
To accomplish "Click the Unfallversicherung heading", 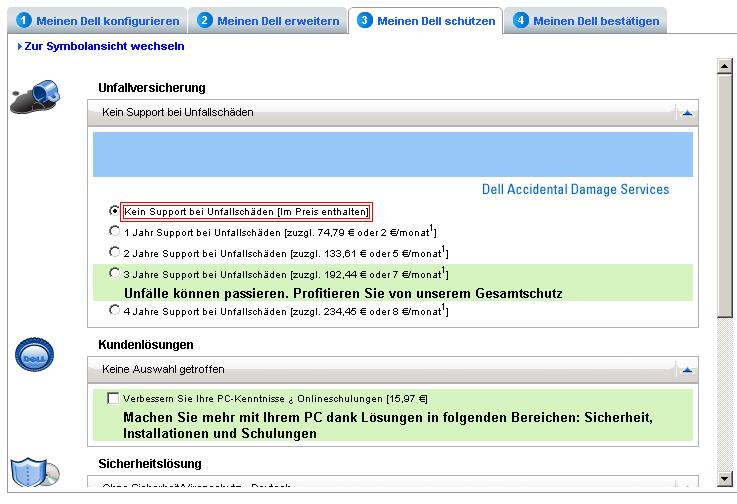I will [x=152, y=88].
